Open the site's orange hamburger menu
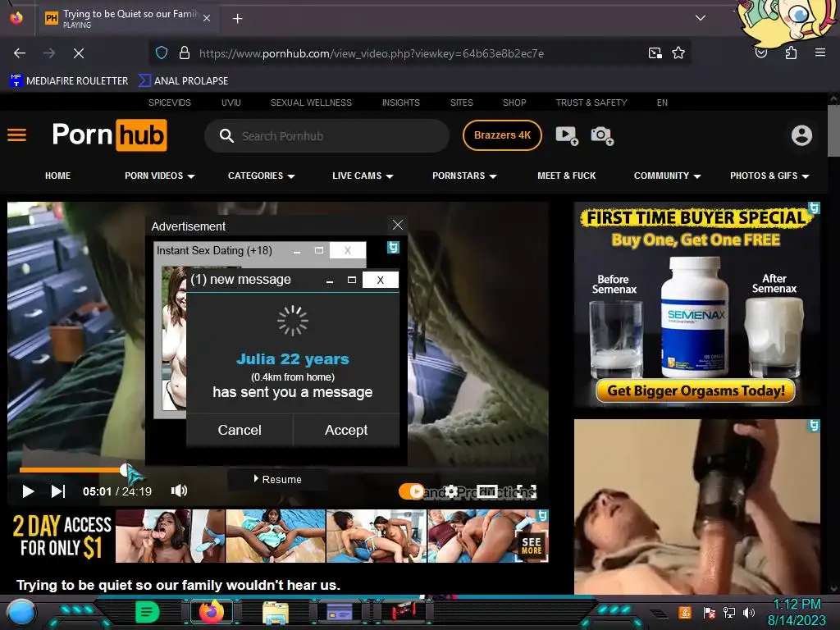 coord(16,135)
